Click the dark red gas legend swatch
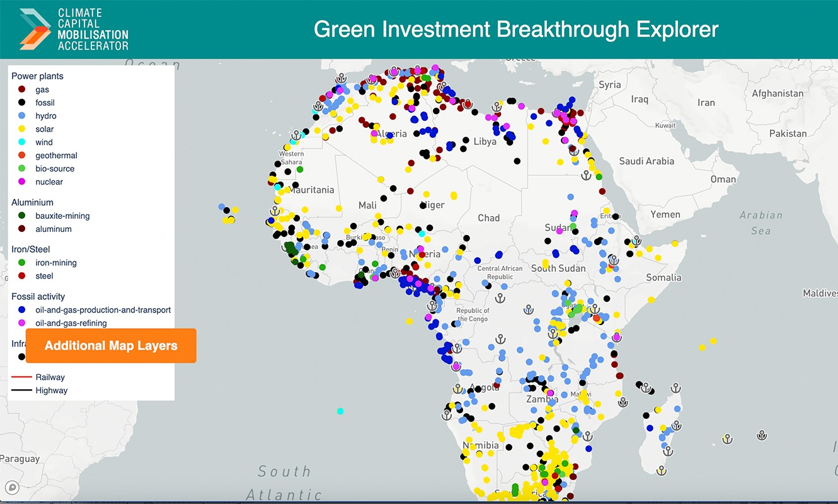838x504 pixels. click(x=21, y=90)
